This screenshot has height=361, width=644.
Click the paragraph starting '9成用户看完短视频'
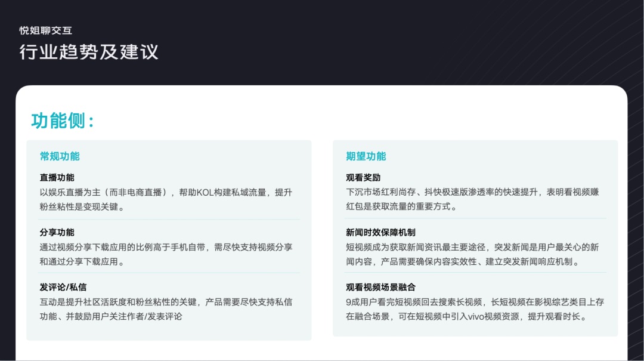(475, 309)
